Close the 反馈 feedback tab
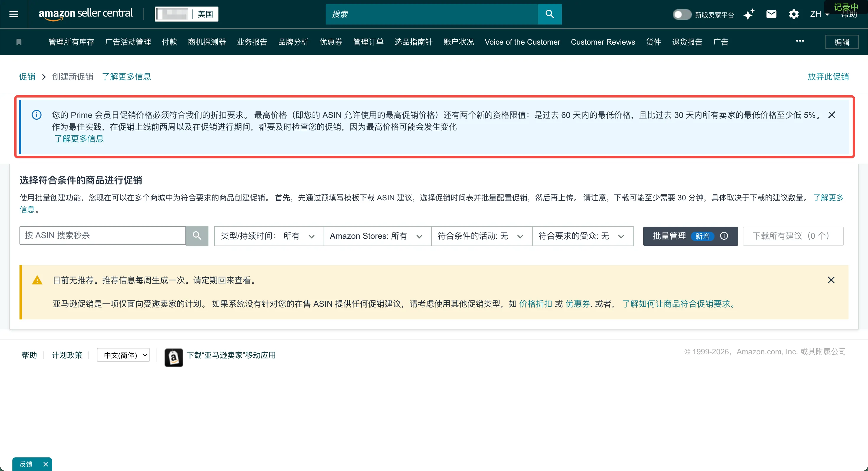868x471 pixels. click(x=46, y=464)
